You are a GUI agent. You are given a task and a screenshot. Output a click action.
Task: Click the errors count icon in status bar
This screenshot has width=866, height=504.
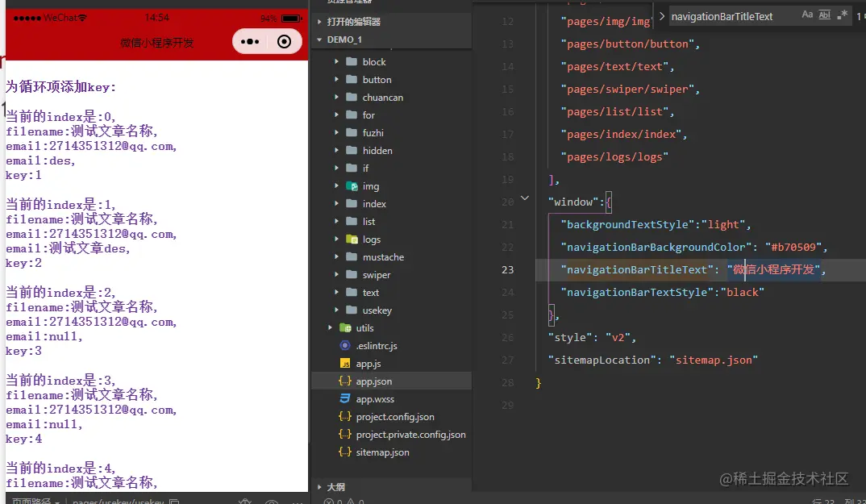[329, 502]
